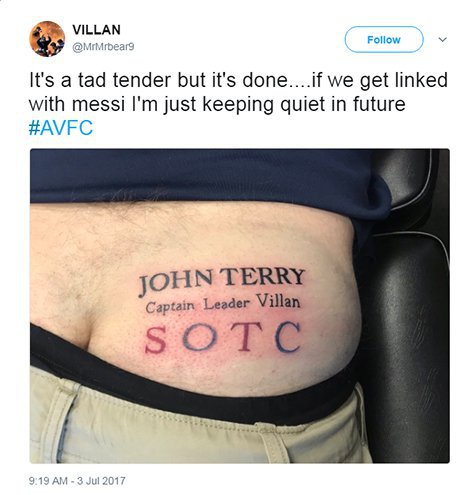The height and width of the screenshot is (495, 476).
Task: Click the @MrMrbear9 handle
Action: (x=103, y=47)
